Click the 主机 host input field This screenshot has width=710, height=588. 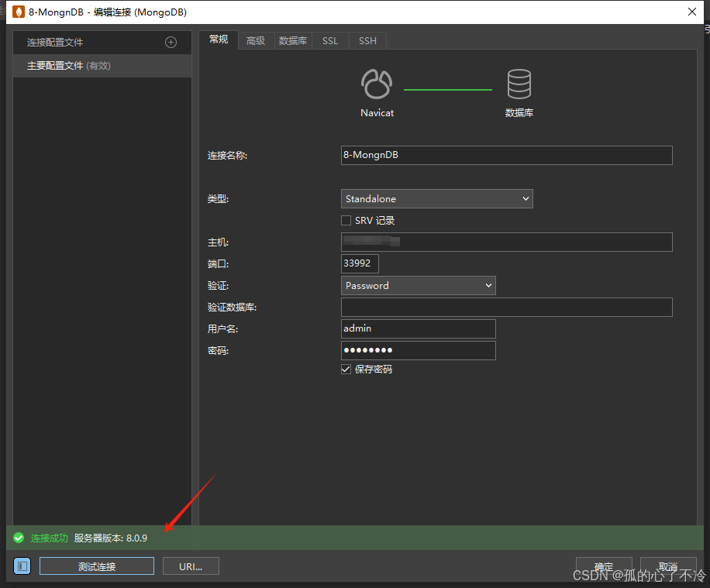506,242
